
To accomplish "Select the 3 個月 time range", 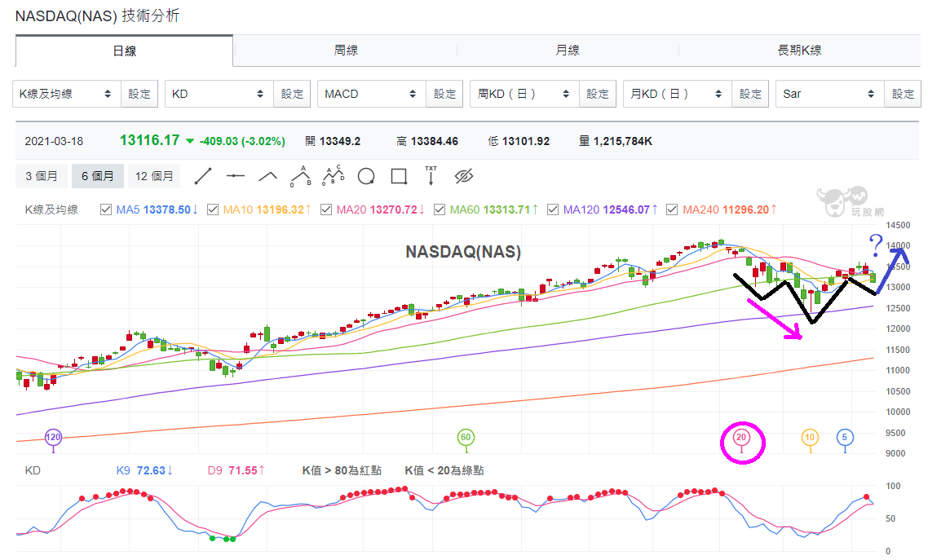I will (42, 176).
